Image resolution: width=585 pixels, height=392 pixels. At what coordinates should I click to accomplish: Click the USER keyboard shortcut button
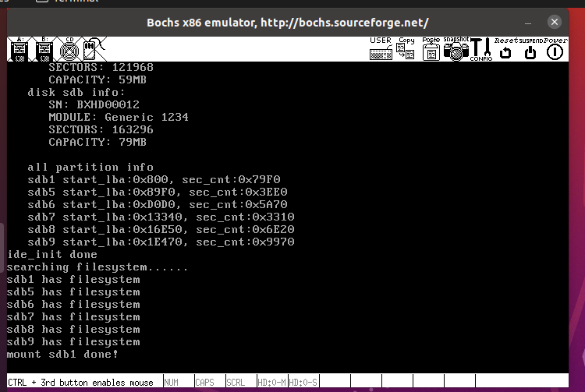(381, 49)
